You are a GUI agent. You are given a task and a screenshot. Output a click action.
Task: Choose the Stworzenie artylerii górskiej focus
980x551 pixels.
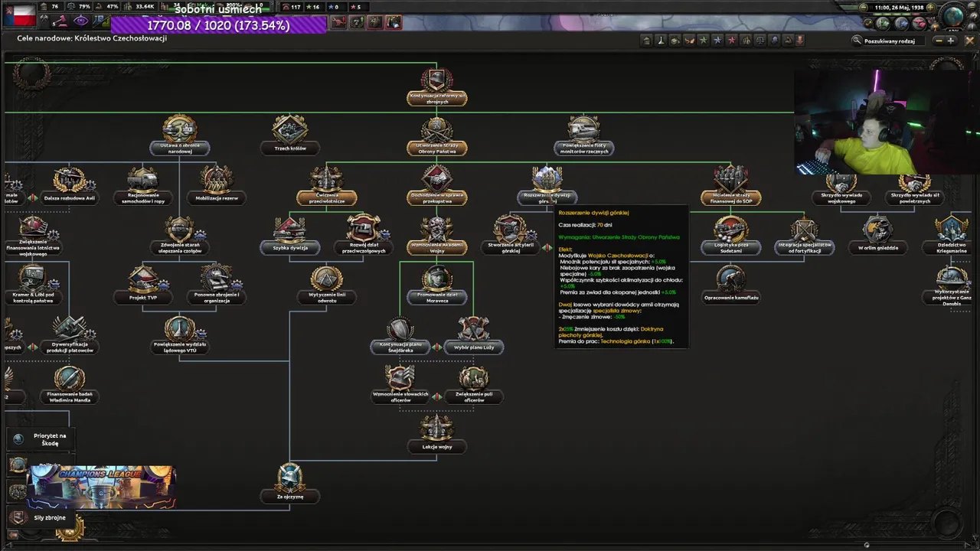click(x=511, y=236)
